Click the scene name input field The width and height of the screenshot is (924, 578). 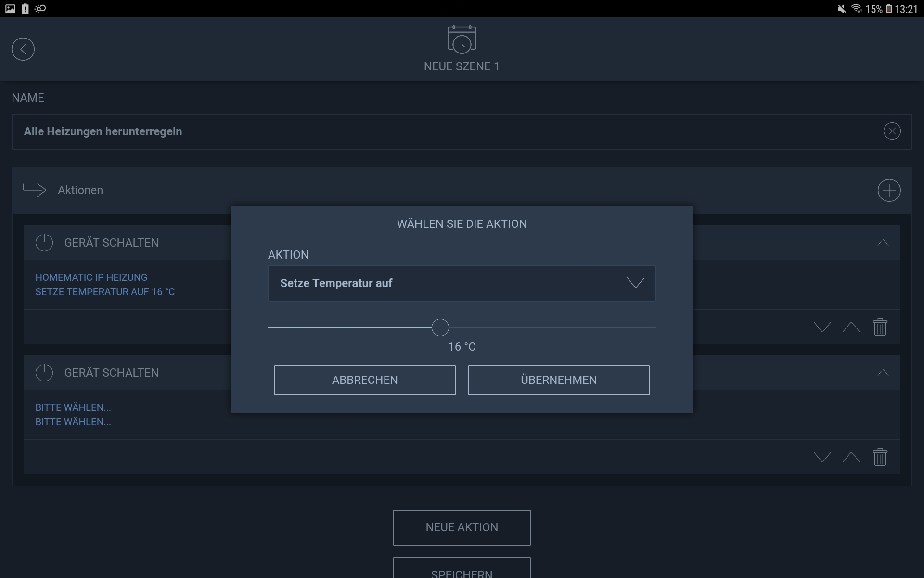coord(433,131)
